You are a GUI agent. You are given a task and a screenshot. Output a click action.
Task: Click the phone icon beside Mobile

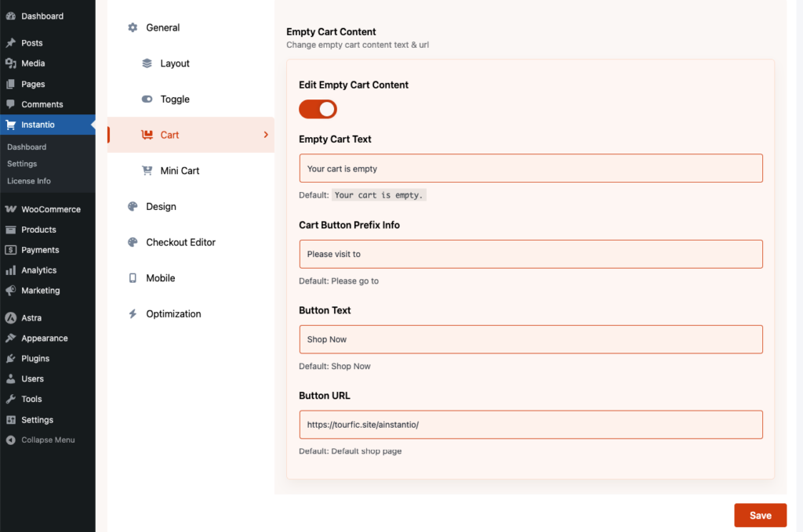point(133,278)
